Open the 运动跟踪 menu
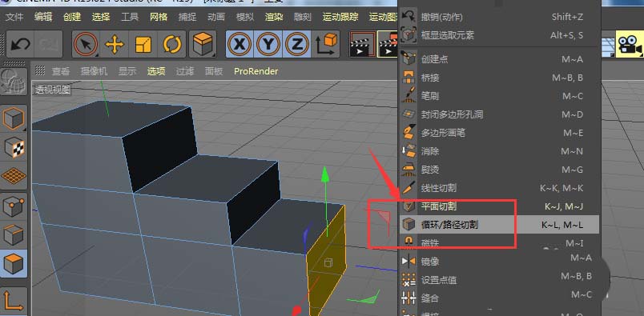Screen dimensions: 644x316 340,17
